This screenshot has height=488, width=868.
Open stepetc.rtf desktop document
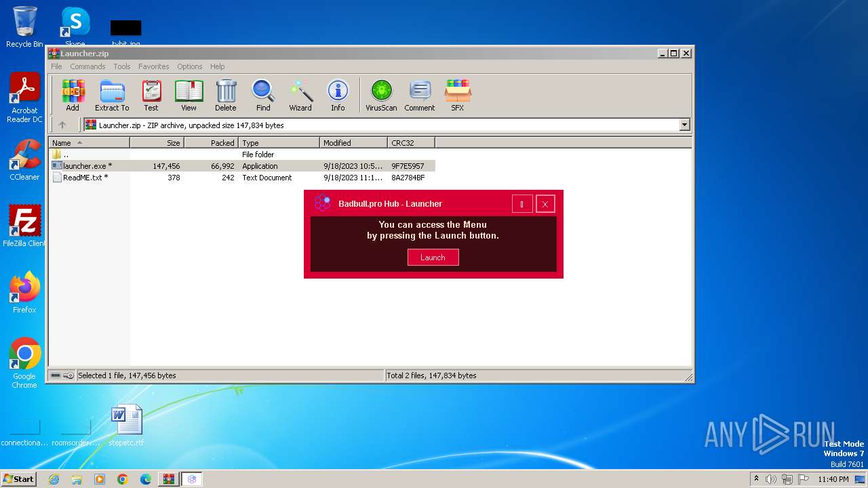pyautogui.click(x=126, y=426)
